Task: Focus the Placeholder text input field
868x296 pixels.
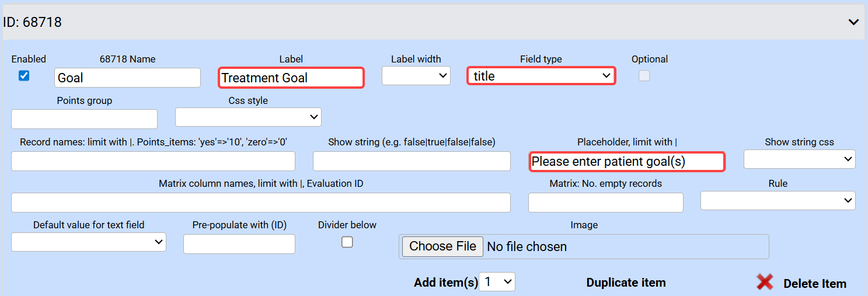Action: point(627,162)
